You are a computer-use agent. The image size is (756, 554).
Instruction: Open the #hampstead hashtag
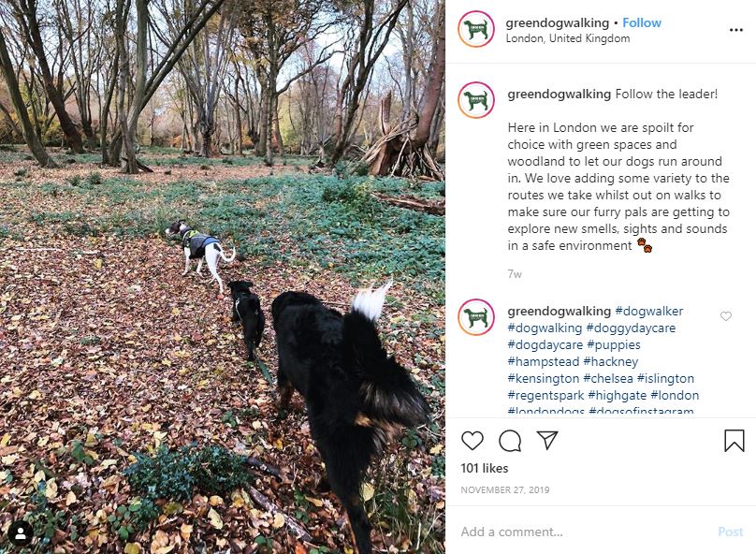click(544, 361)
